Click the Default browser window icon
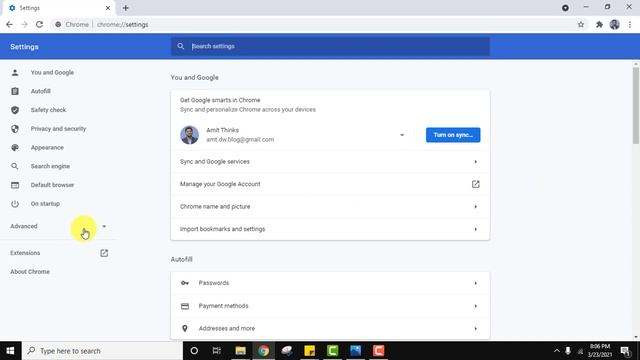 point(15,185)
